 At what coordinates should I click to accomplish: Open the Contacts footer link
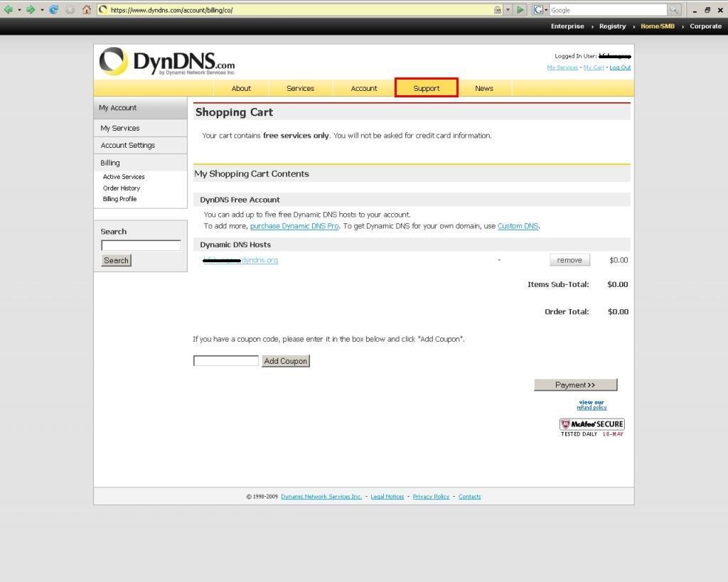click(469, 497)
